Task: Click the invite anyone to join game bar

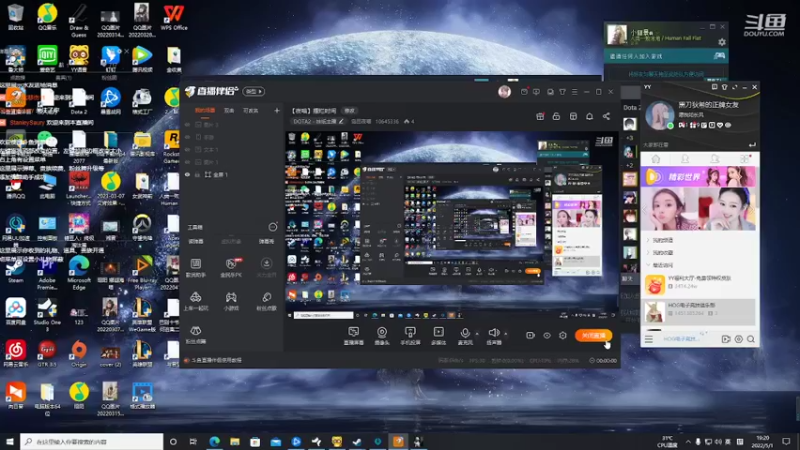Action: pyautogui.click(x=666, y=56)
